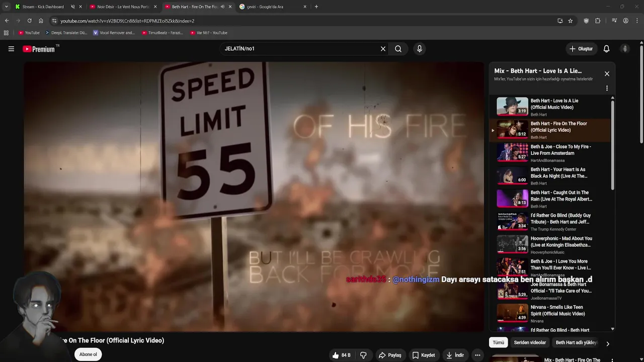The image size is (644, 362).
Task: Open the browser three-dot menu
Action: (637, 21)
